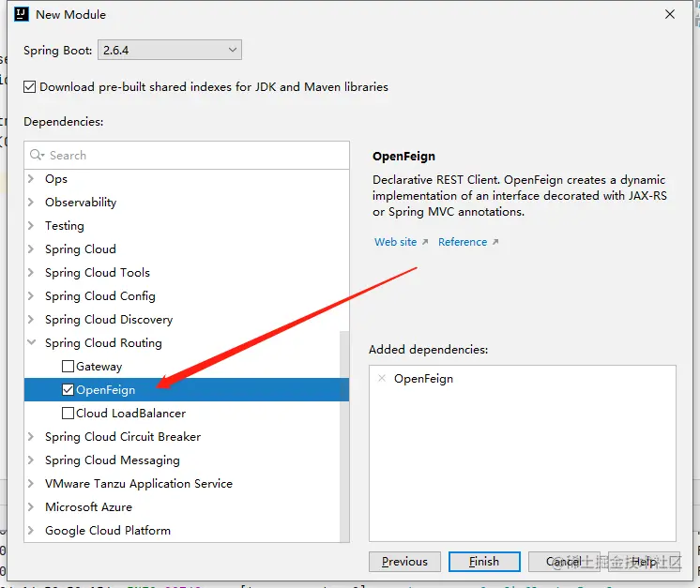Select the Testing row text
Image resolution: width=700 pixels, height=588 pixels.
[65, 226]
